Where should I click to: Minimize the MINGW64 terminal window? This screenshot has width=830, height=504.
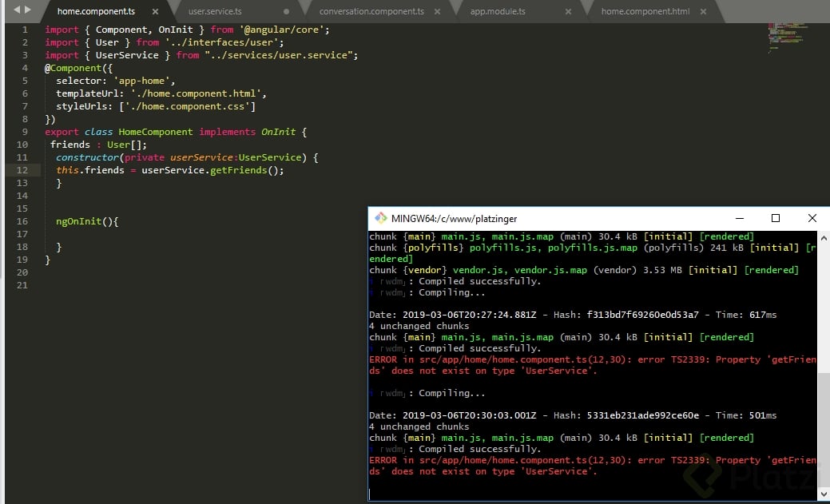[x=740, y=218]
